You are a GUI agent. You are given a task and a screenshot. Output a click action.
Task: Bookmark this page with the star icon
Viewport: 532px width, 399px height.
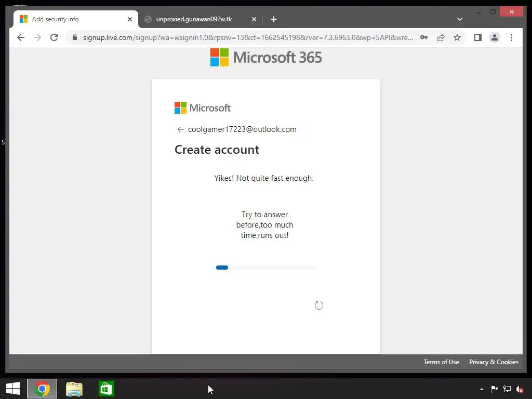(457, 37)
